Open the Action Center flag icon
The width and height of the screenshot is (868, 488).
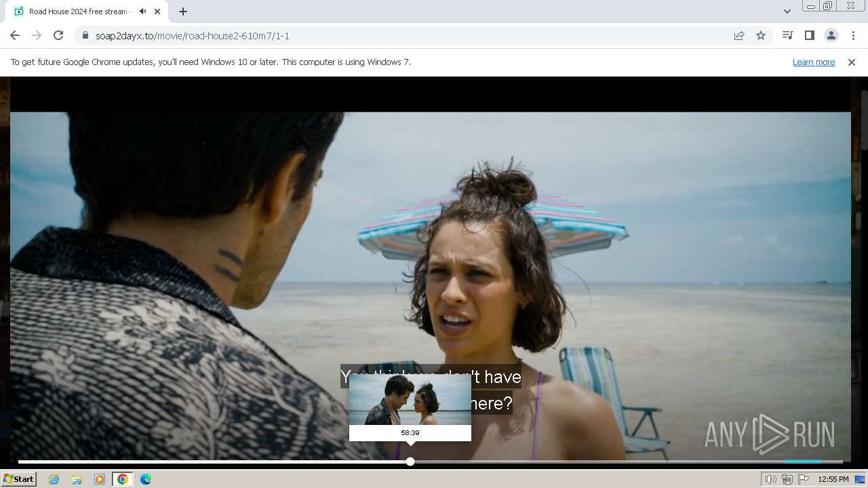pos(804,479)
